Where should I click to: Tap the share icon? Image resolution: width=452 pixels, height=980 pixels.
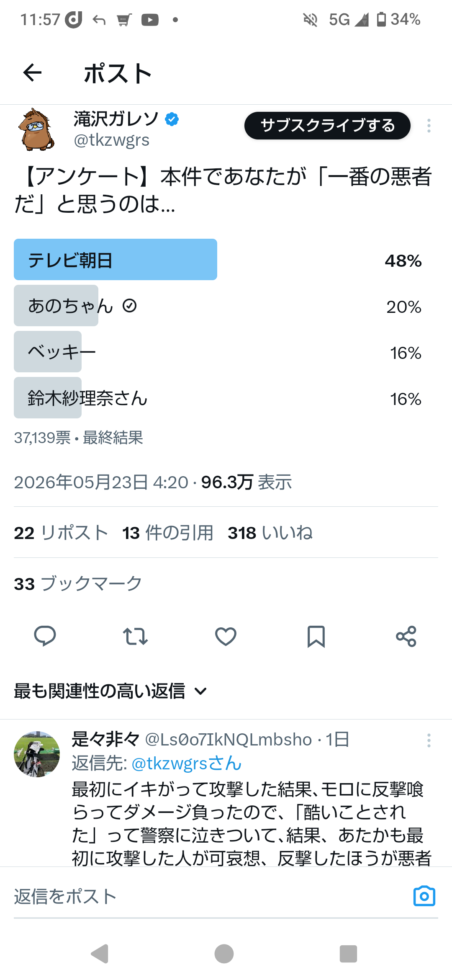(x=406, y=637)
